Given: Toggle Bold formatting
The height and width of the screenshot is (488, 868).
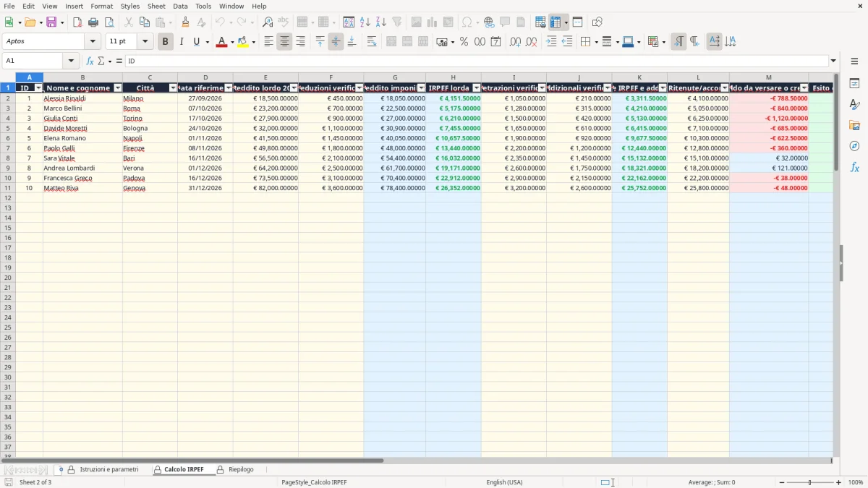Looking at the screenshot, I should tap(165, 42).
